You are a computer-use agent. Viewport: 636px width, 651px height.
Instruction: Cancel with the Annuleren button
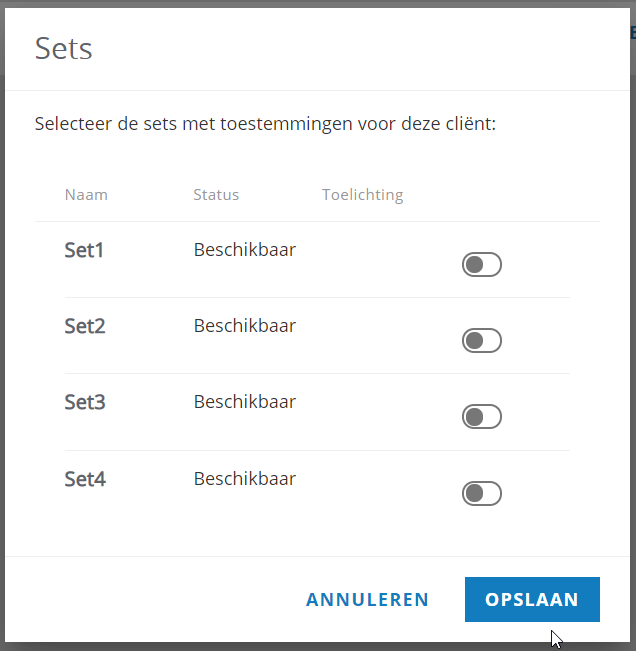[367, 600]
